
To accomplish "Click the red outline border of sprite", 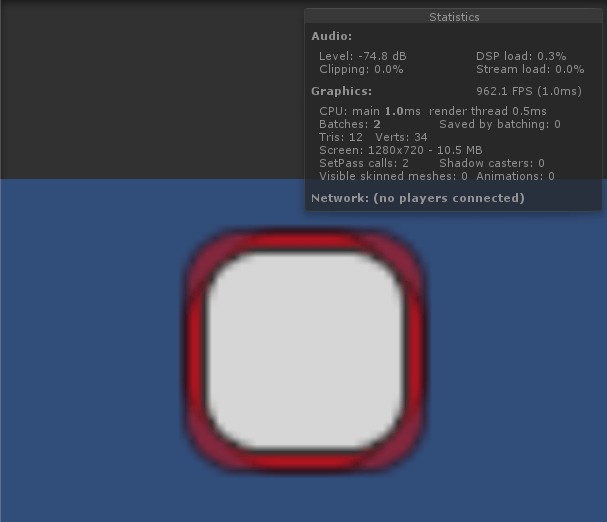I will tap(305, 241).
